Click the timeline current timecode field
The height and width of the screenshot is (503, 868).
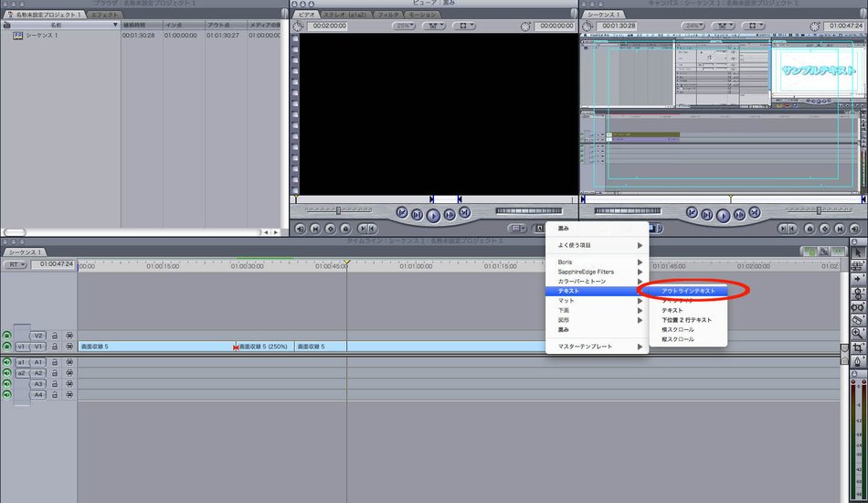point(53,264)
